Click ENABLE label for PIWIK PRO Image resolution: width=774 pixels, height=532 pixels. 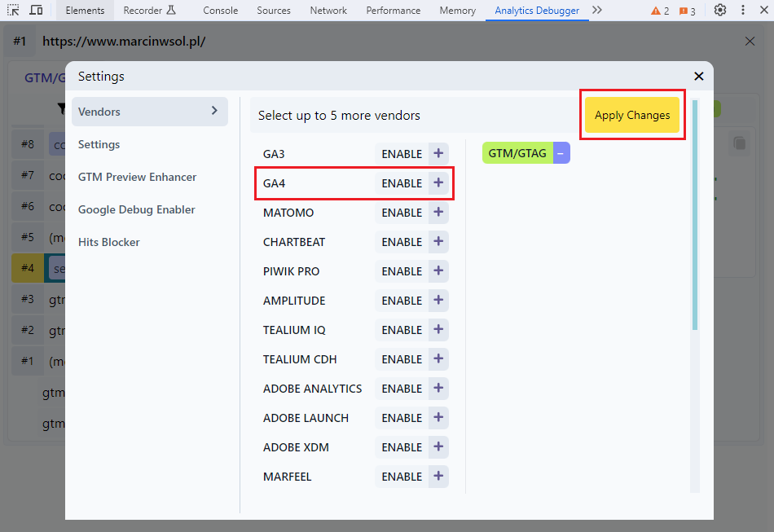click(x=402, y=271)
